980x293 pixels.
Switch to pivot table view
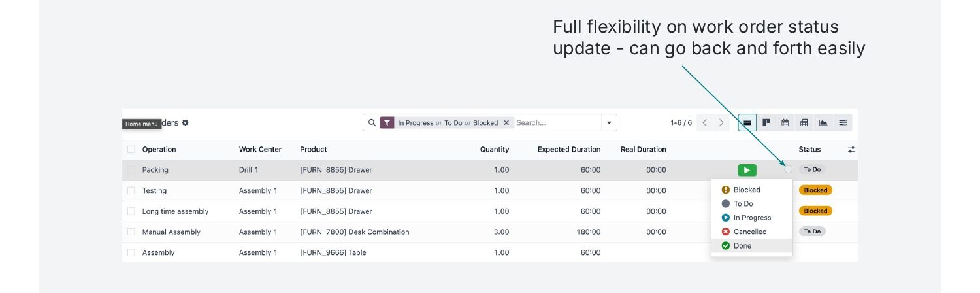click(804, 123)
